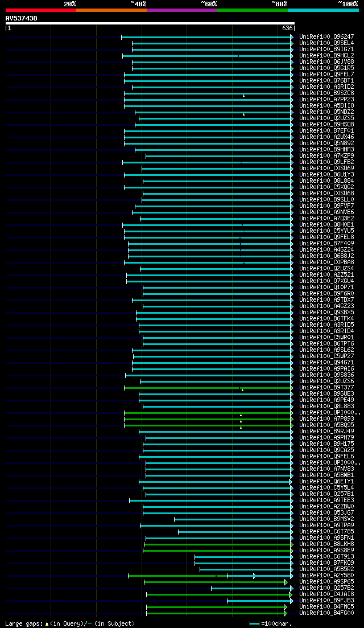Select label UniRef100_Q94G71

[326, 363]
